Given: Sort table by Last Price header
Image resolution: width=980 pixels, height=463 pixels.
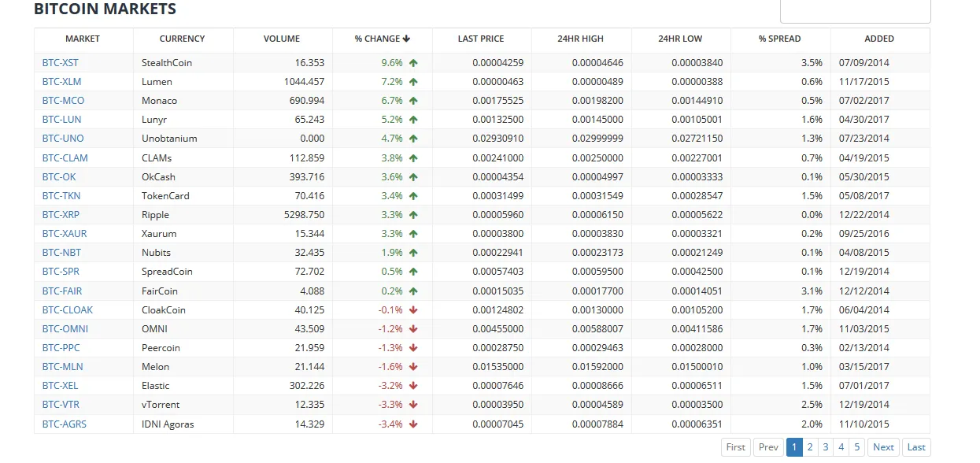Looking at the screenshot, I should 481,39.
